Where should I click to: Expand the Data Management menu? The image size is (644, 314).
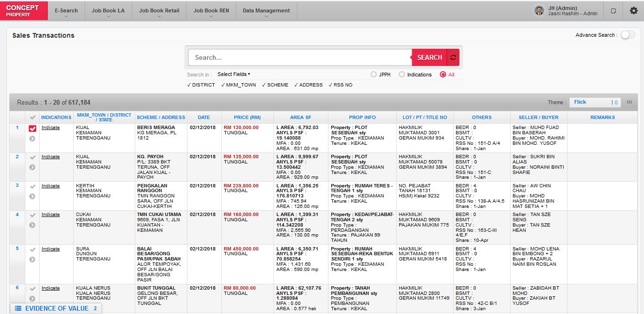pos(266,11)
